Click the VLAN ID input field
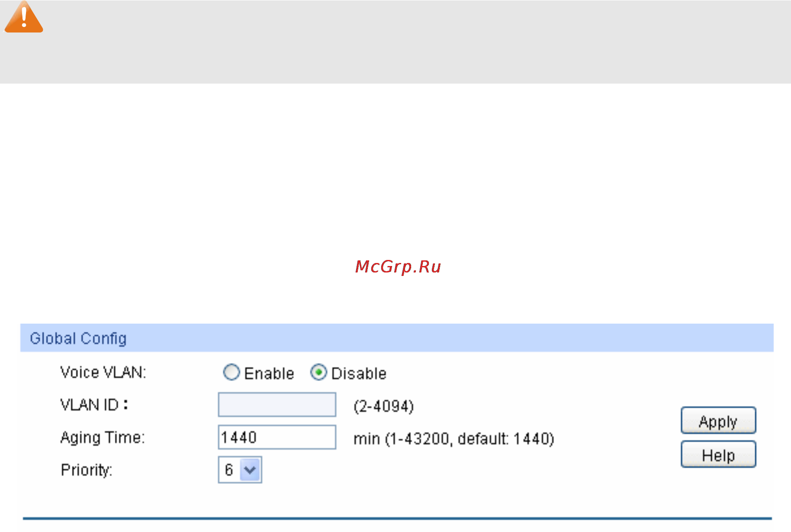The image size is (791, 532). point(277,405)
